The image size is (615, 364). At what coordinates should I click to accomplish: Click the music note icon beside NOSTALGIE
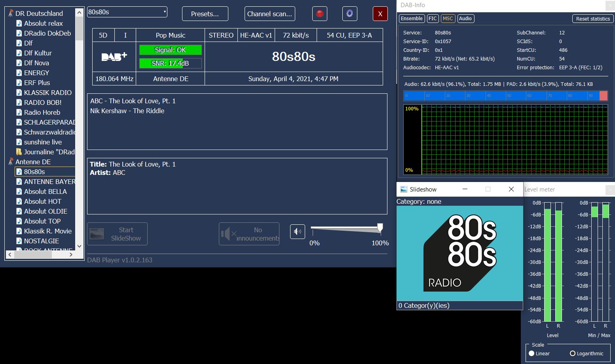click(19, 241)
